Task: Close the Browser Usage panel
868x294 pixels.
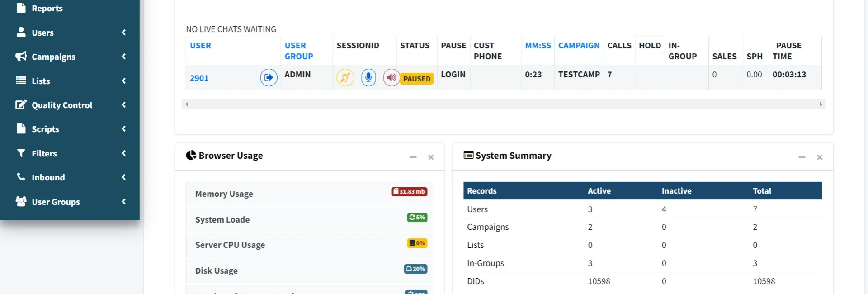Action: tap(431, 157)
